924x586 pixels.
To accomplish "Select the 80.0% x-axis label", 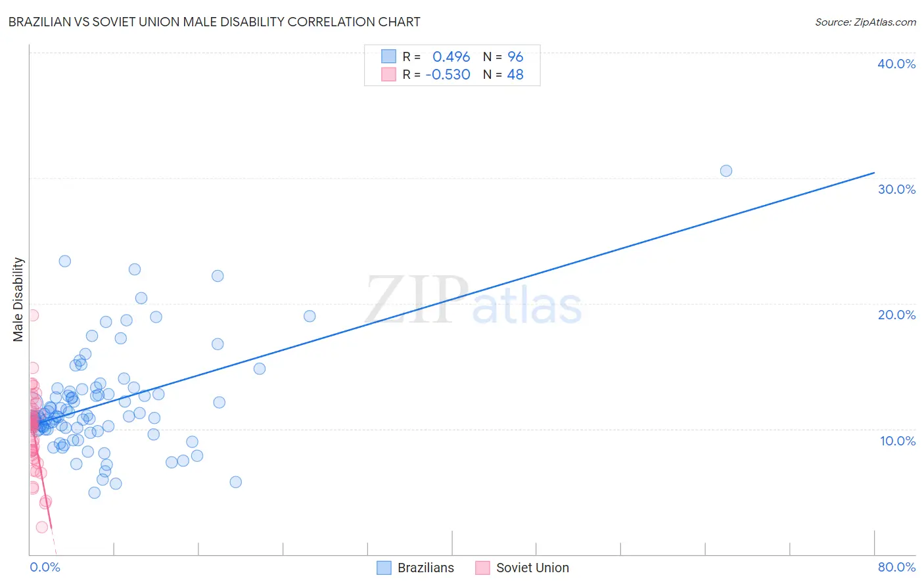I will coord(896,567).
